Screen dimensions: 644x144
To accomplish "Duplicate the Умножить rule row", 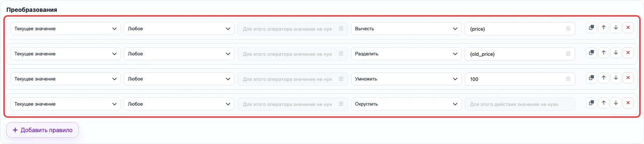I will (x=592, y=78).
